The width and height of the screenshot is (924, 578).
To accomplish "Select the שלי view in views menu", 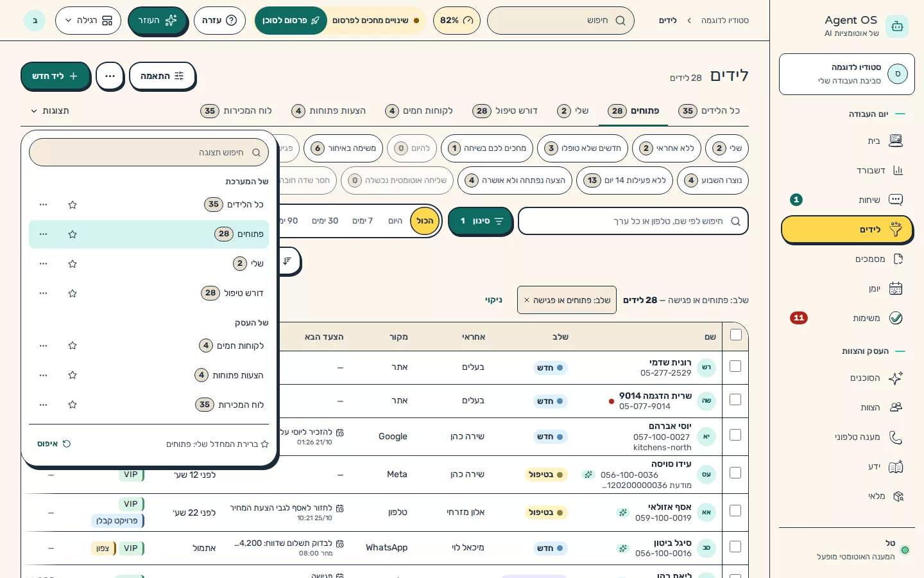I will (x=149, y=263).
